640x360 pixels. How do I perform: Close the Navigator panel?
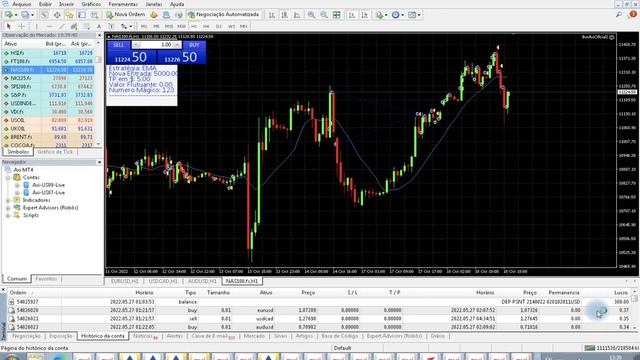[x=99, y=162]
